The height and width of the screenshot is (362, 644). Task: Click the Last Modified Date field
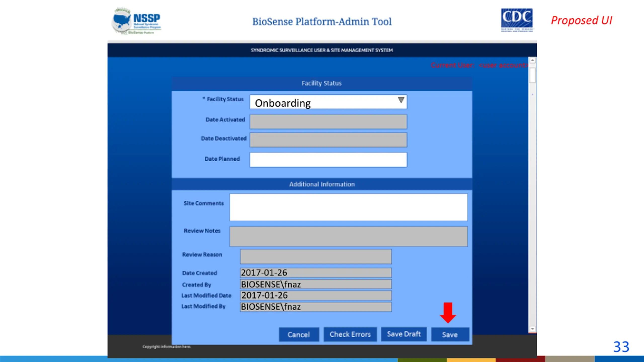(316, 295)
